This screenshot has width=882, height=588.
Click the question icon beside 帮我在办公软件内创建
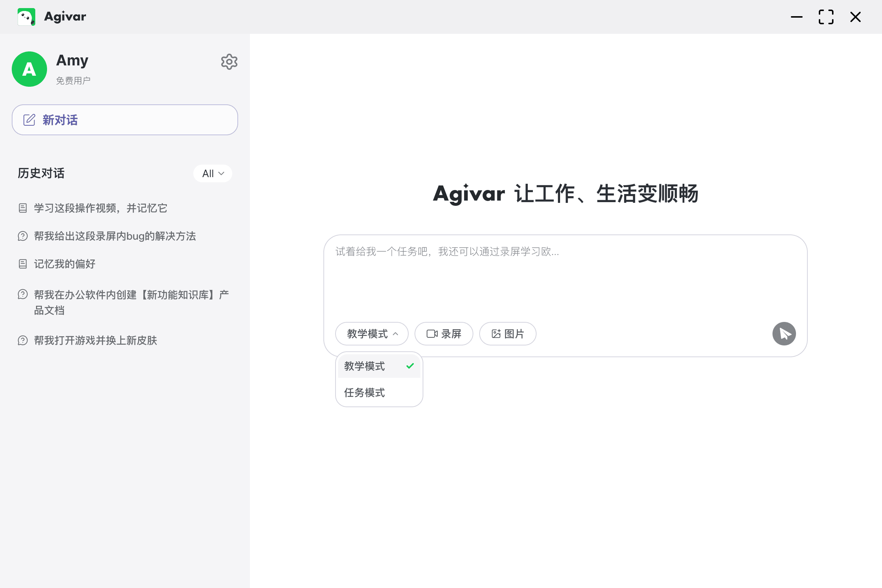[x=23, y=294]
